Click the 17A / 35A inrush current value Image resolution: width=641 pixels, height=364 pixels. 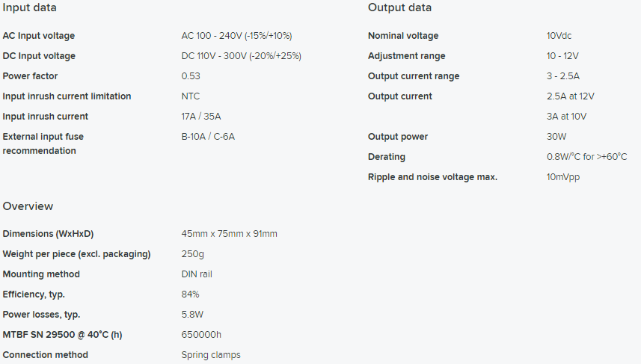[201, 117]
